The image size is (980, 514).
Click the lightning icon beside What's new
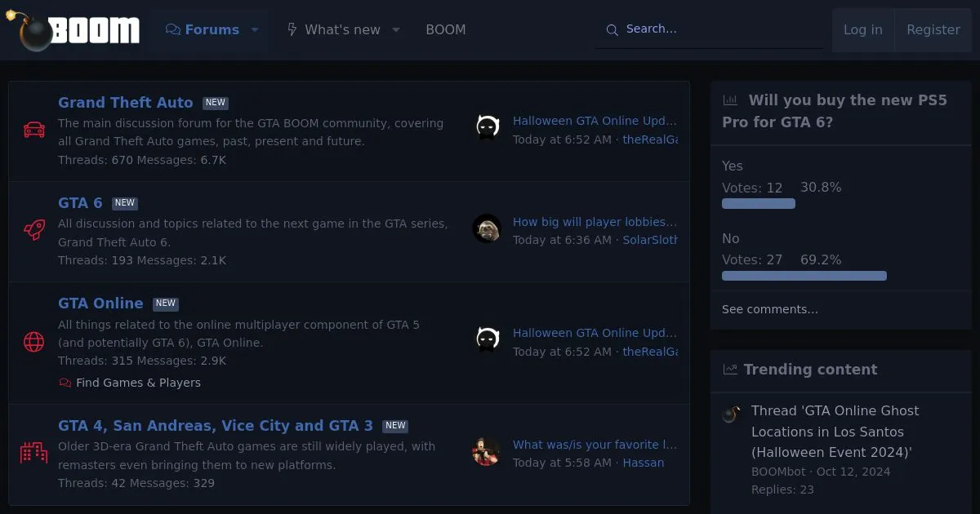pos(292,29)
